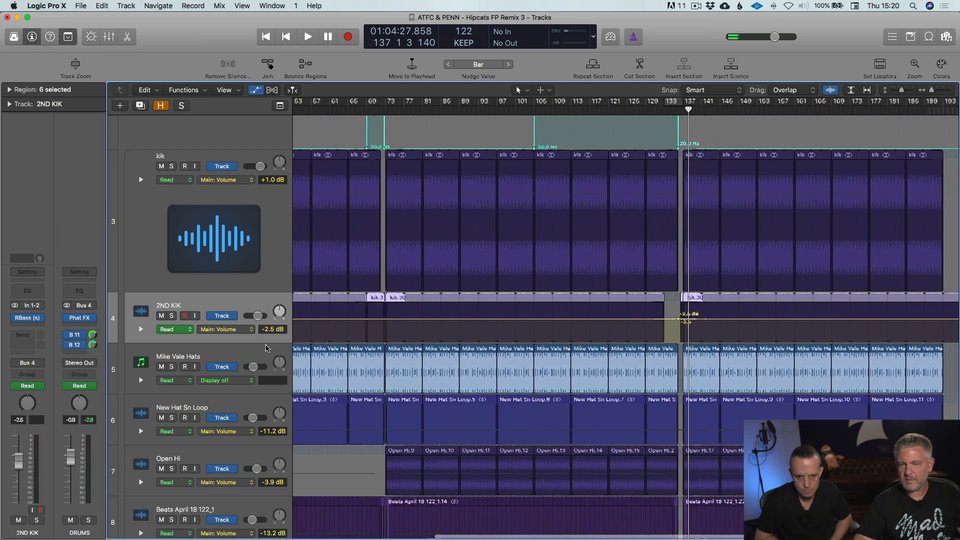The image size is (960, 540).
Task: Record-enable the 2ND KIK track
Action: pos(184,315)
